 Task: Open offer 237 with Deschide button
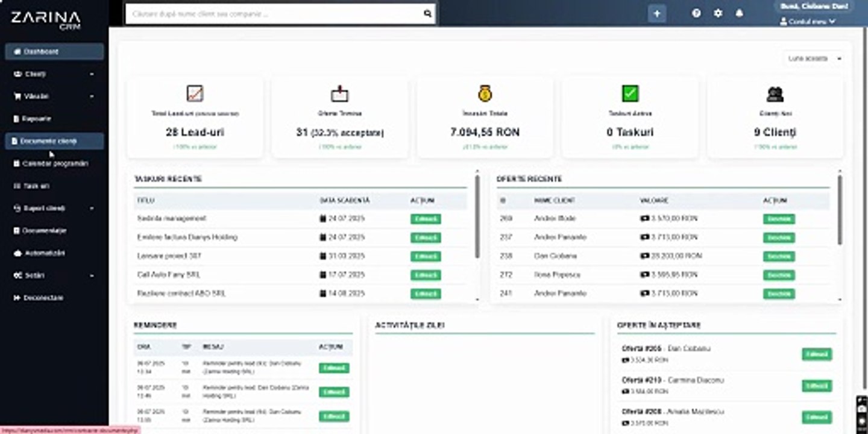tap(779, 237)
